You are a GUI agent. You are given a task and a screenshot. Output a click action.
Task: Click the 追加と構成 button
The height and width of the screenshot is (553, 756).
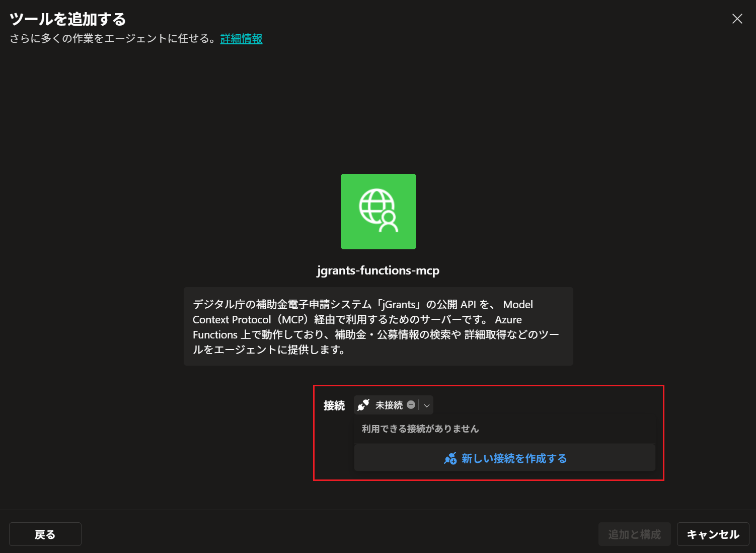pyautogui.click(x=634, y=534)
